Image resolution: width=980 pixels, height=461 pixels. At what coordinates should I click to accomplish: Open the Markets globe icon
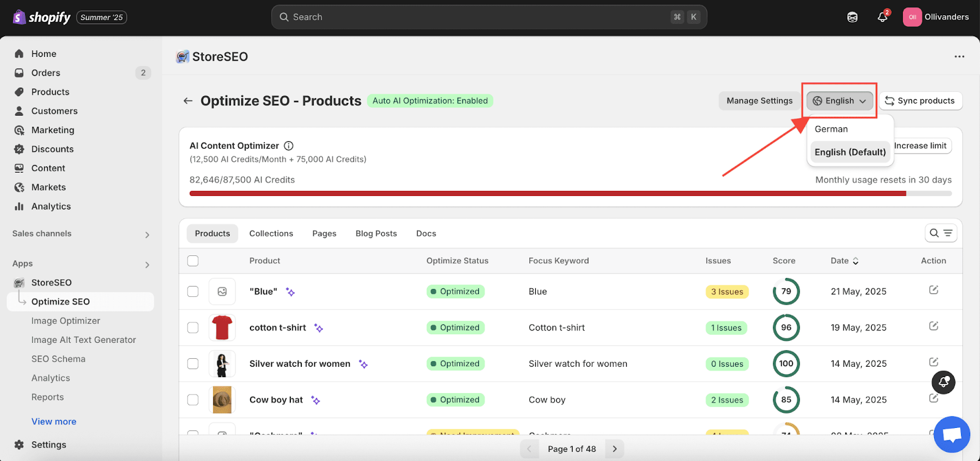click(x=19, y=187)
